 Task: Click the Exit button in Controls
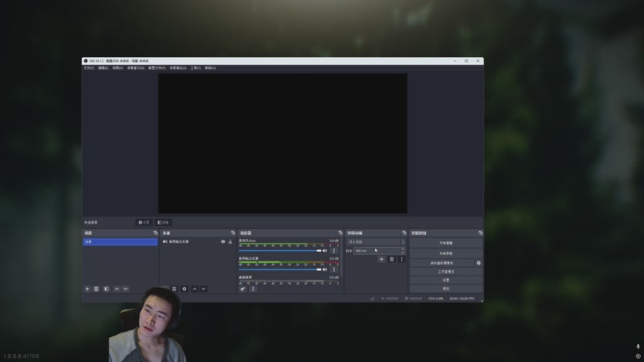(x=446, y=289)
